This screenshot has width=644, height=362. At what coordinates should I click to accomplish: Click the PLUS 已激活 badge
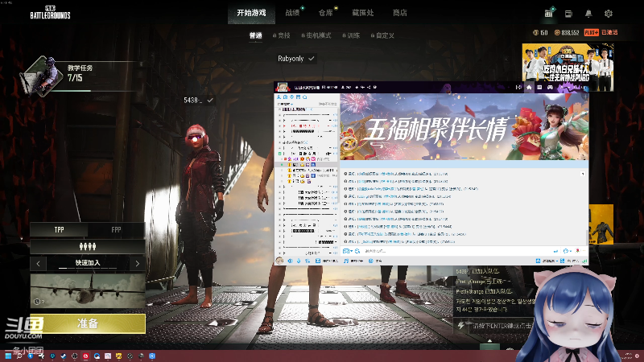pos(601,32)
